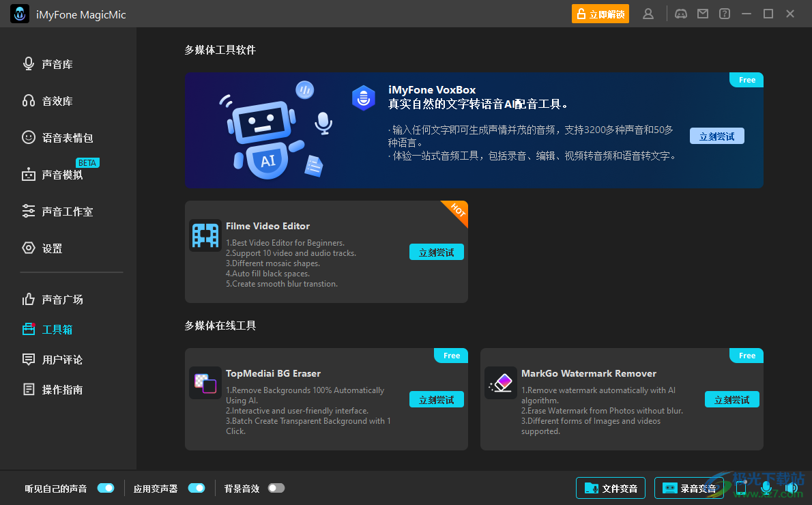Click the VoxBox hexagon microphone logo
The image size is (812, 505).
point(364,98)
